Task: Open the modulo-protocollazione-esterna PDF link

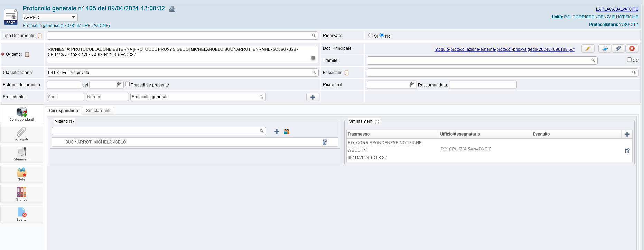Action: coord(504,49)
